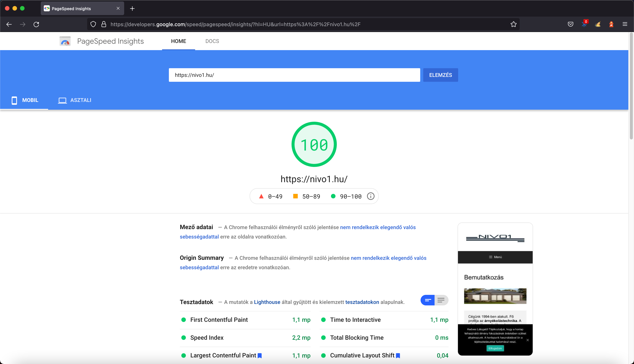Switch metrics to expanded description view
The image size is (634, 364).
point(441,300)
